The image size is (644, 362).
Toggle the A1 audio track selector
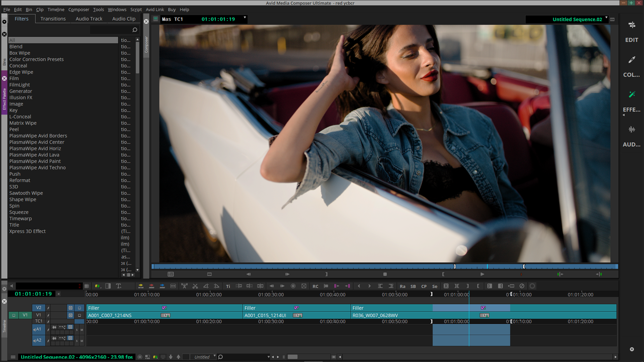click(39, 329)
